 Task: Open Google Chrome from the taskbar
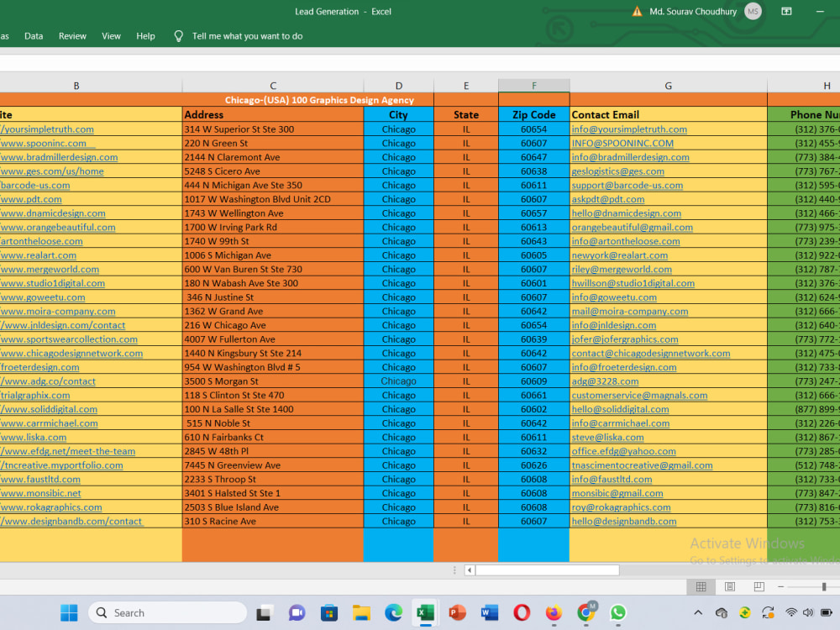click(586, 612)
